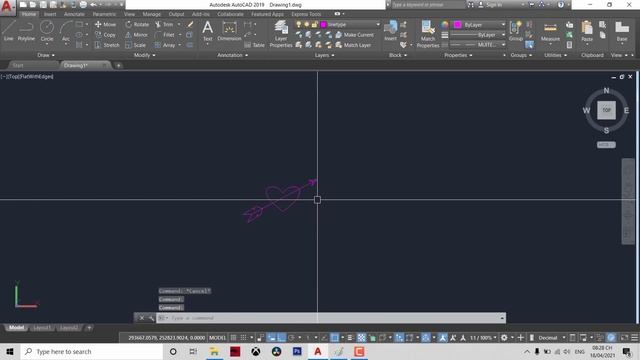Screen dimensions: 640x360
Task: Open Layer Properties manager
Action: click(281, 34)
